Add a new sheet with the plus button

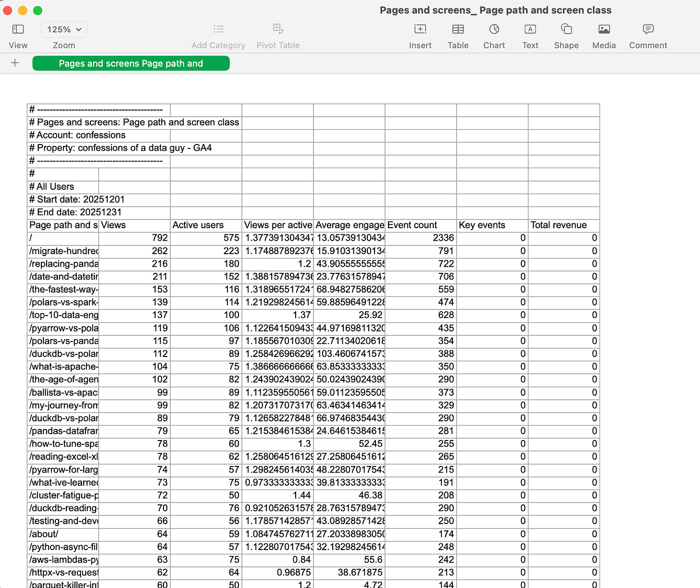[15, 63]
